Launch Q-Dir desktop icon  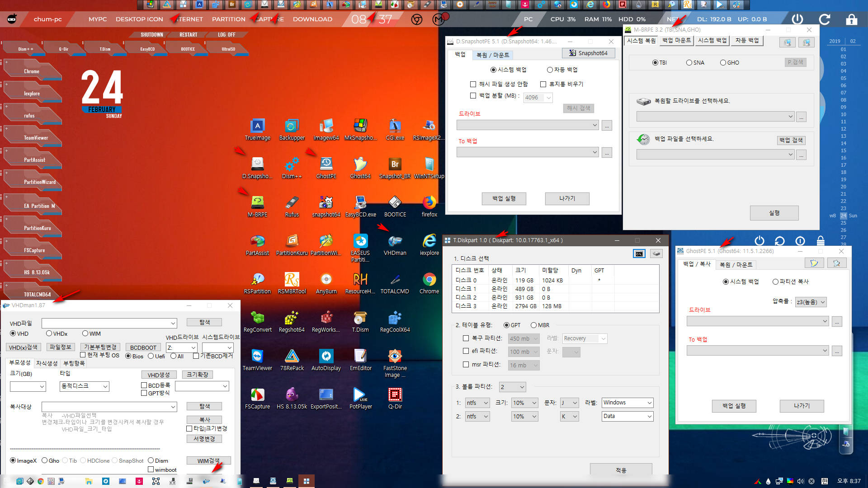point(395,399)
